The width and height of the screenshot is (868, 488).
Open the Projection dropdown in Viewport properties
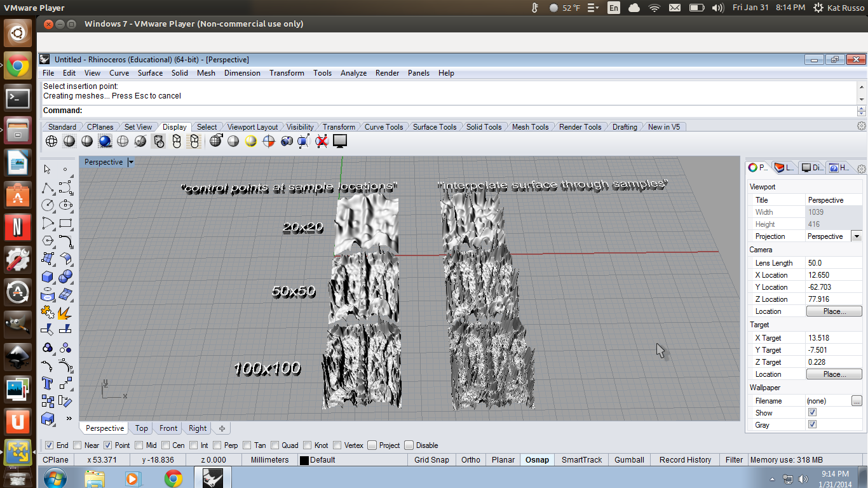point(857,236)
